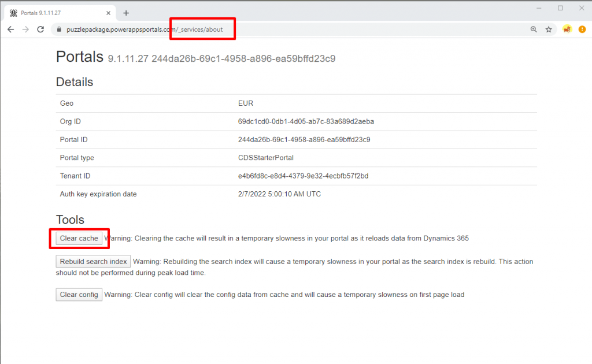
Task: Select the CDSStarterPortal value
Action: tap(265, 158)
